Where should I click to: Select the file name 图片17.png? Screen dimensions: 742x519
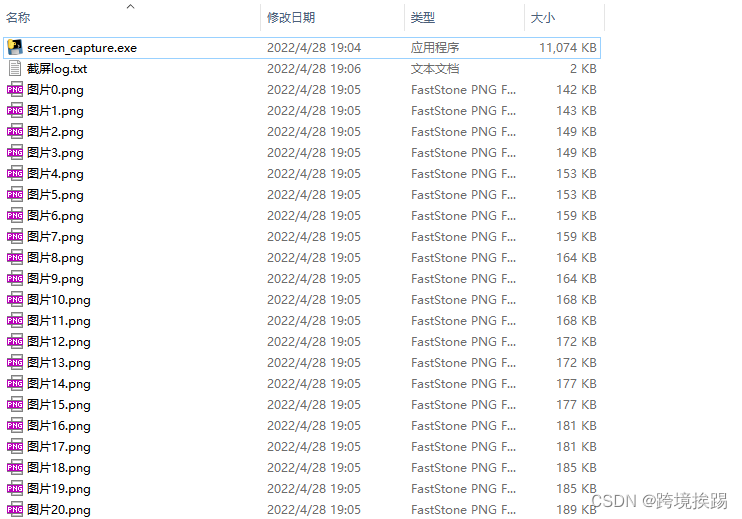coord(59,447)
